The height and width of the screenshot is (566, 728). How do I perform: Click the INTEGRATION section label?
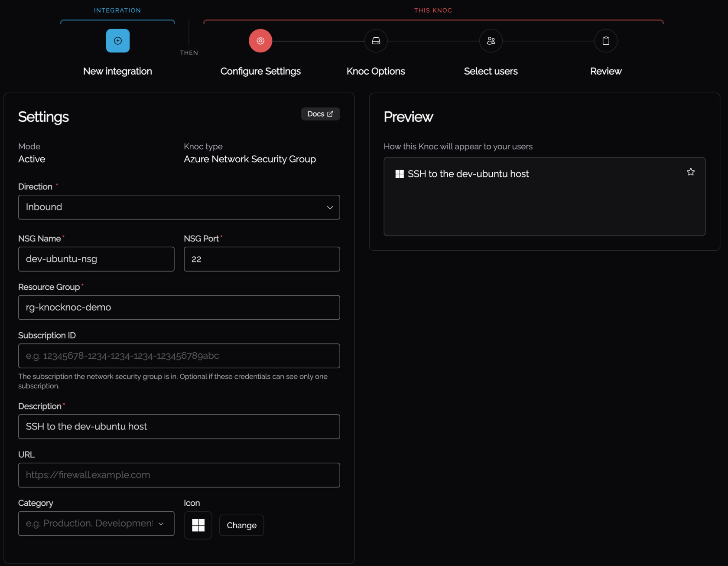pyautogui.click(x=117, y=10)
